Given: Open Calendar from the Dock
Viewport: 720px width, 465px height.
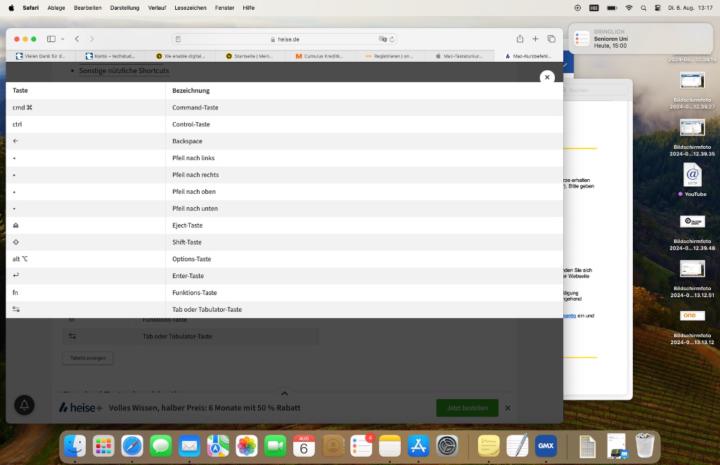Looking at the screenshot, I should [304, 446].
